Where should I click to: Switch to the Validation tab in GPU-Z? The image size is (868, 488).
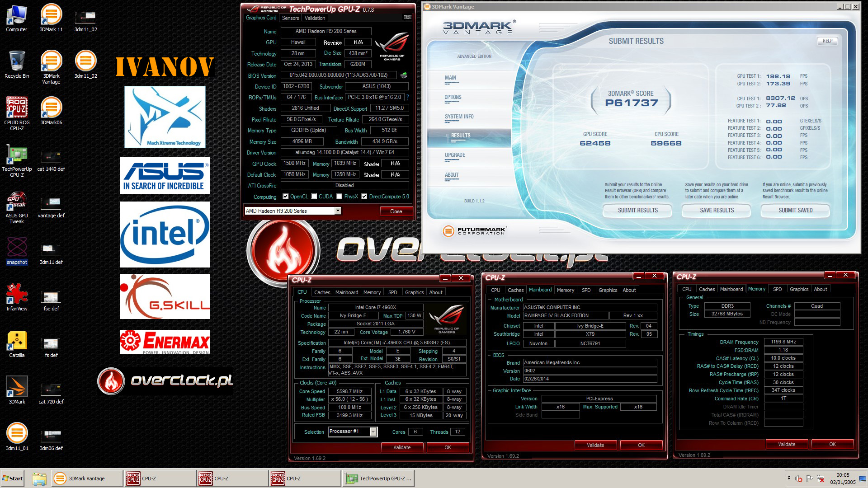[315, 18]
